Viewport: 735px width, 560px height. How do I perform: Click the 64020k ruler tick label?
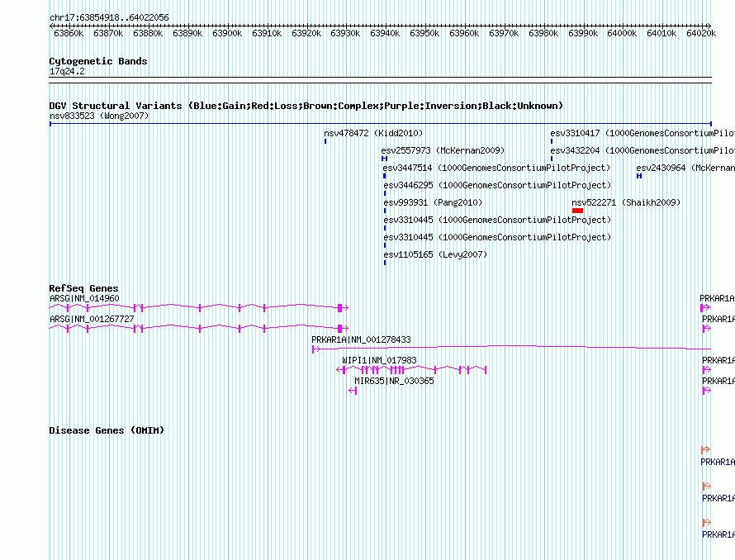tap(701, 33)
